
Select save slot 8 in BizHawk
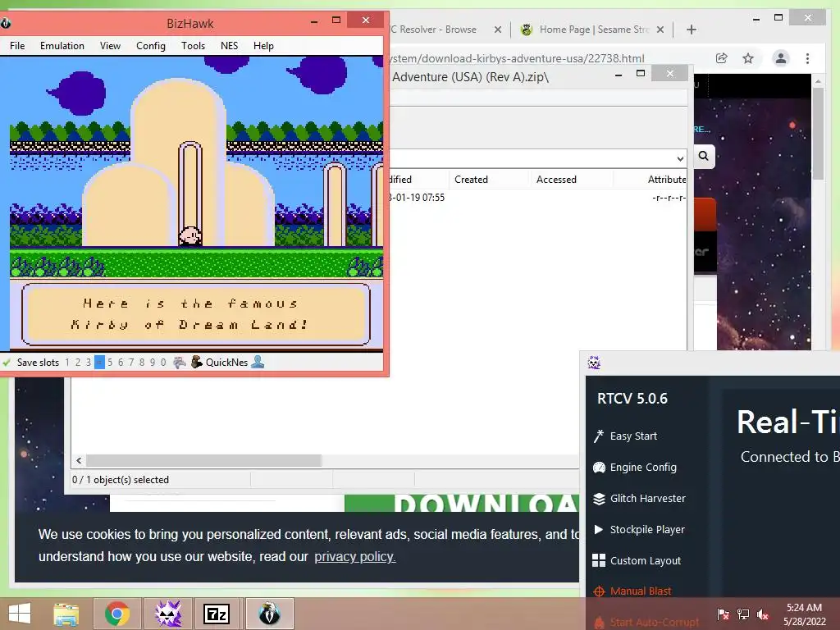[142, 362]
